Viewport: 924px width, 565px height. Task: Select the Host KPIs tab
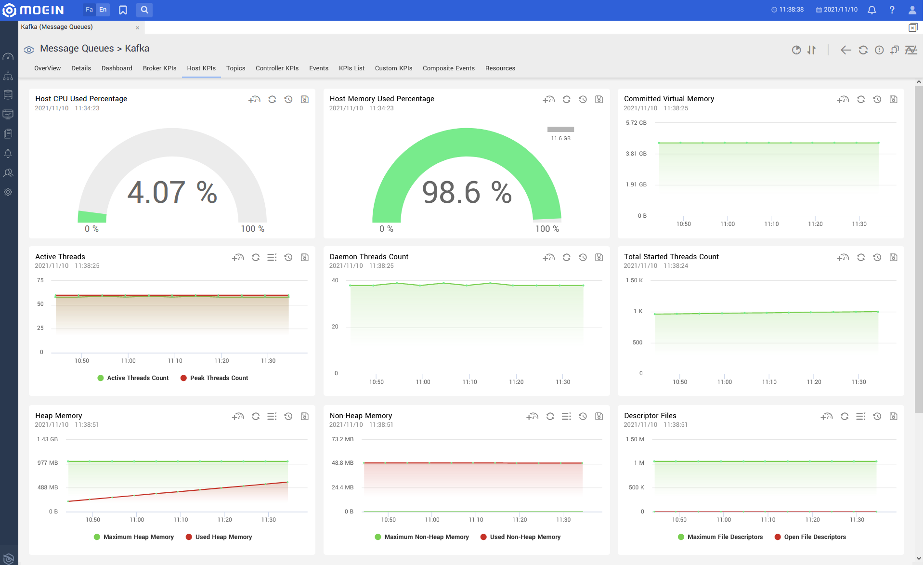click(x=201, y=68)
